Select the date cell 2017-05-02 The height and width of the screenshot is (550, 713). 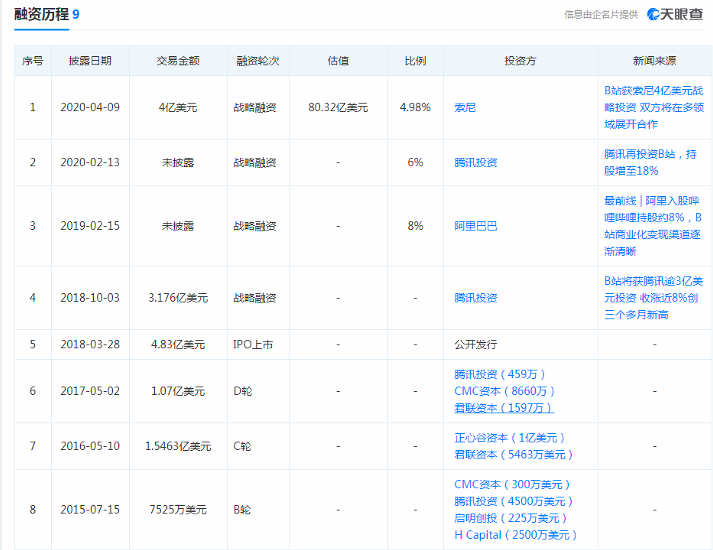pyautogui.click(x=90, y=391)
